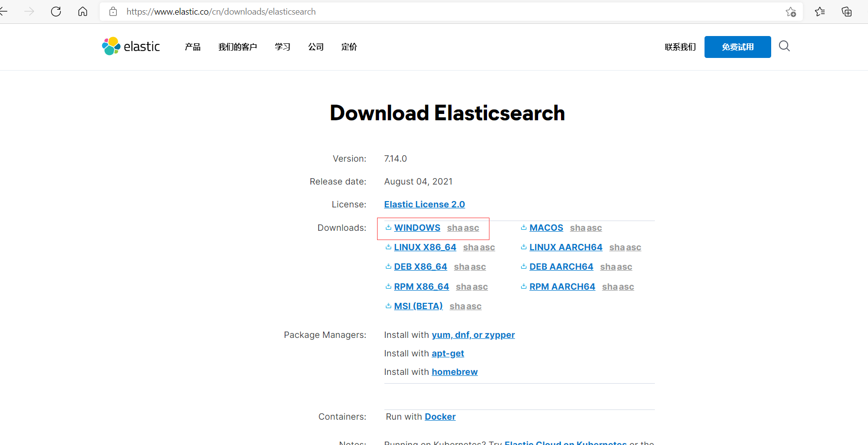Open the 学习 menu
The image size is (868, 445).
pyautogui.click(x=283, y=47)
